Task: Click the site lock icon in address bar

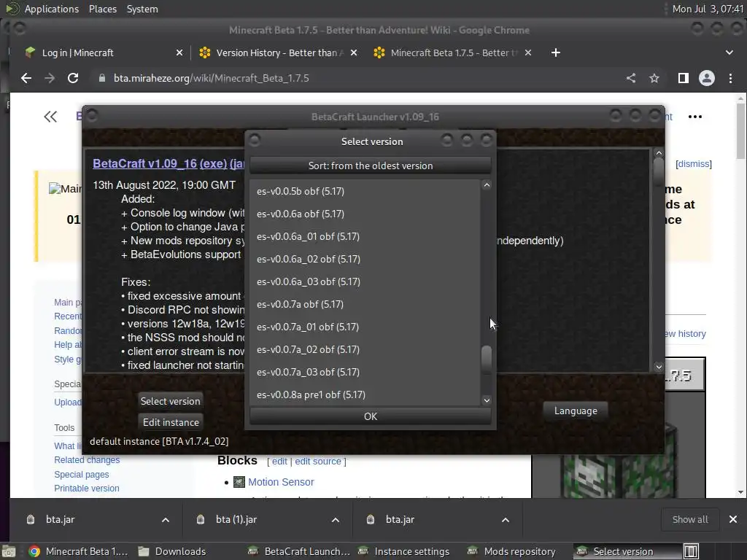Action: coord(101,78)
